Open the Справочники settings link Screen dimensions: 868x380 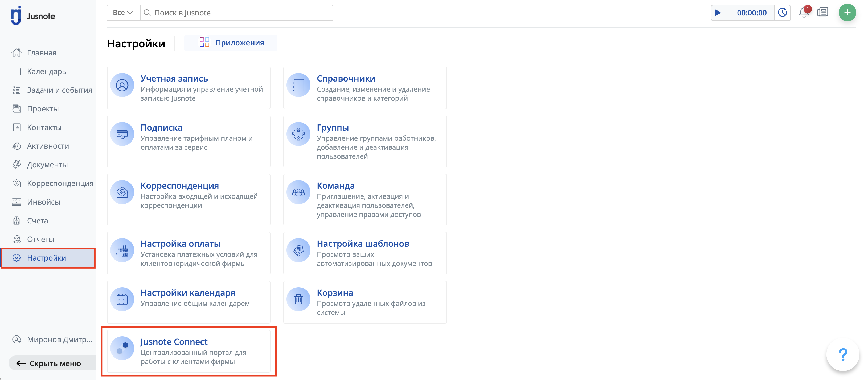tap(346, 78)
